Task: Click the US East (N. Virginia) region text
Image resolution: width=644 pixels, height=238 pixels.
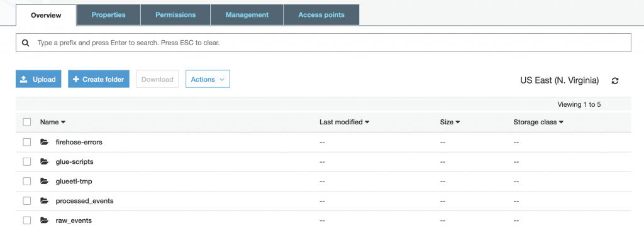Action: 559,80
